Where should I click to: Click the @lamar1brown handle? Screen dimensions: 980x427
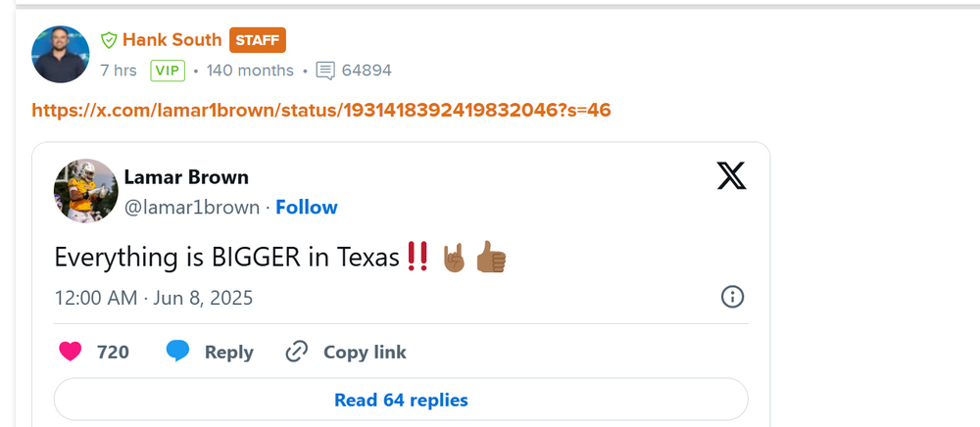point(192,208)
